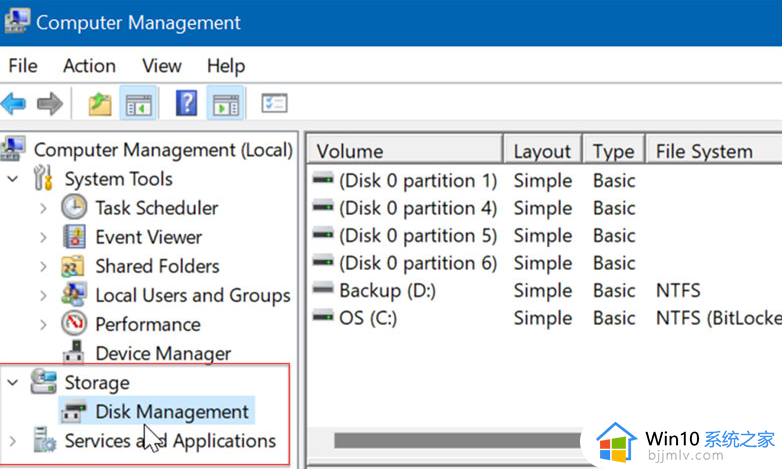Expand the Performance node
This screenshot has height=469, width=782.
(43, 325)
